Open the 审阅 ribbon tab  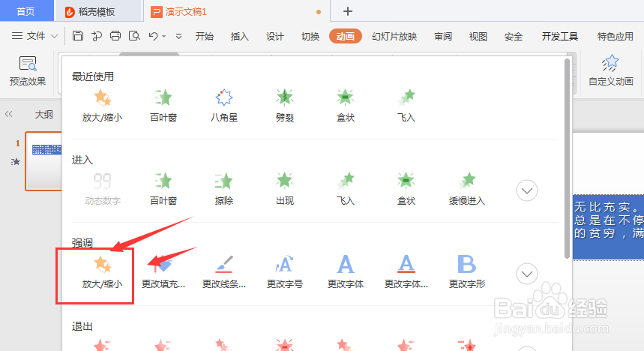tap(443, 36)
